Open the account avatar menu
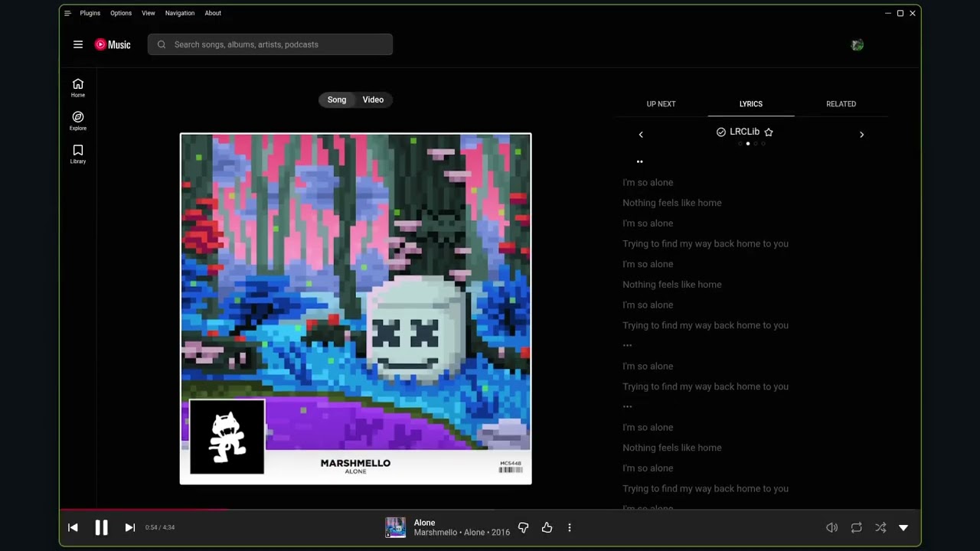 coord(857,45)
